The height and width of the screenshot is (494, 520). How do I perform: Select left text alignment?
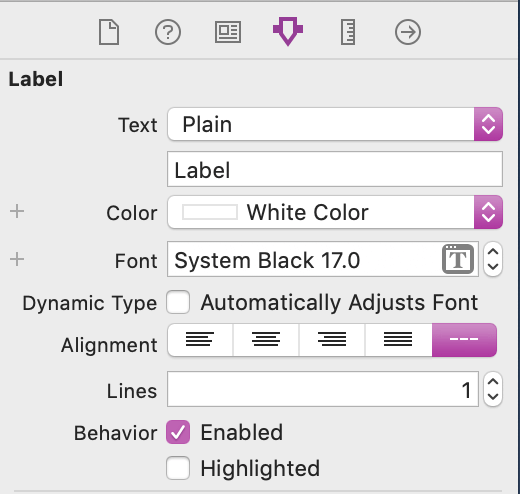click(200, 340)
